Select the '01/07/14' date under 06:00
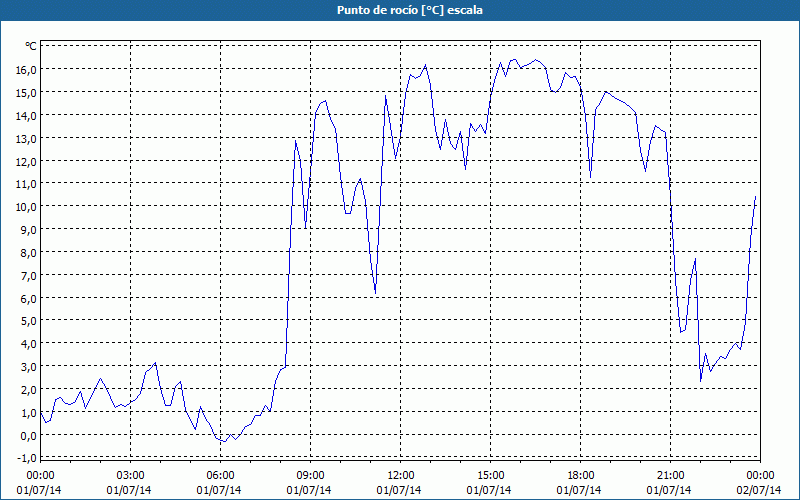The image size is (800, 500). (x=219, y=490)
